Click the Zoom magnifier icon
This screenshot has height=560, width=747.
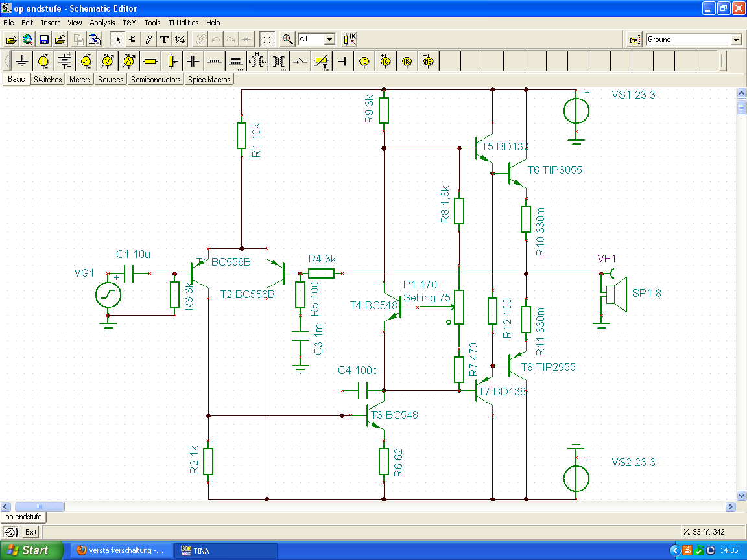[287, 40]
